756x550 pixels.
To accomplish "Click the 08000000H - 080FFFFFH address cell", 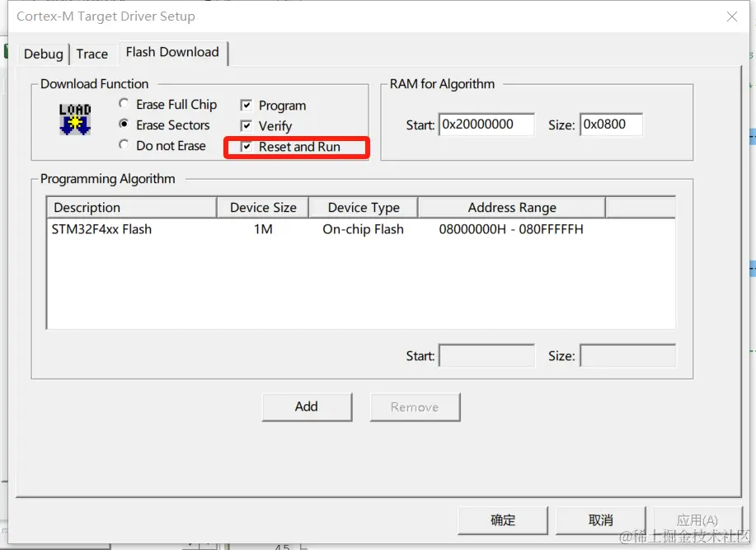I will coord(511,229).
